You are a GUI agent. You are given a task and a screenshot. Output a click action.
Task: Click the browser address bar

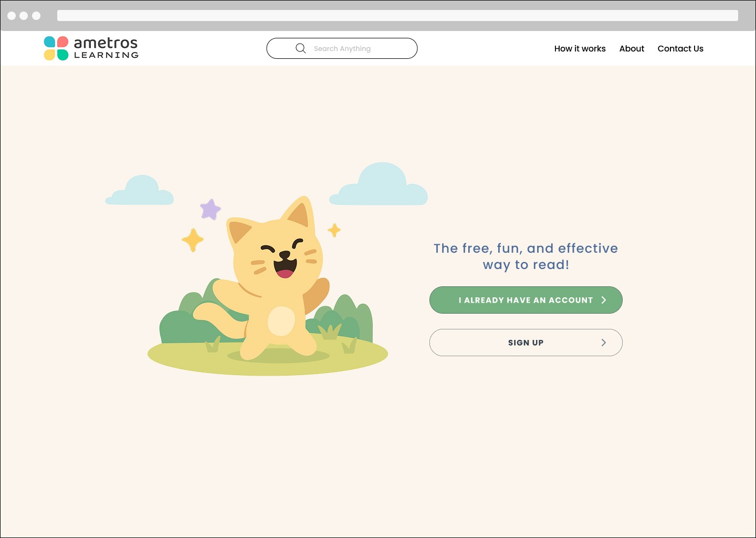coord(397,16)
